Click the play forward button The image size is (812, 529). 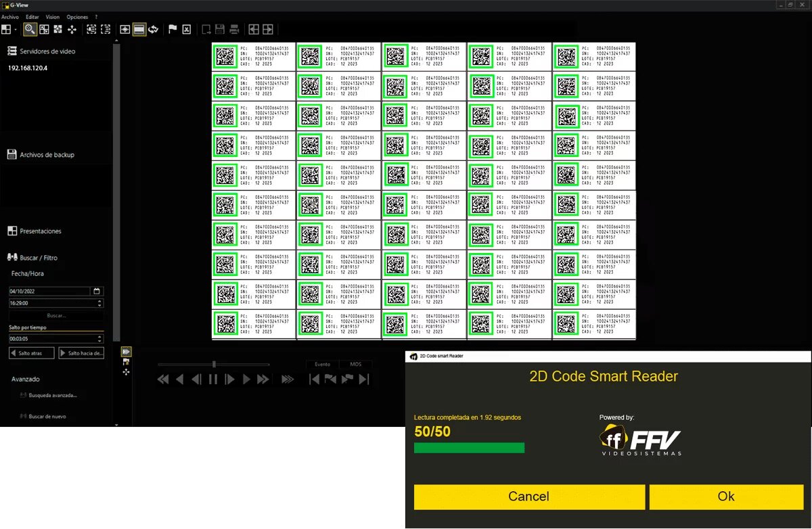(246, 380)
